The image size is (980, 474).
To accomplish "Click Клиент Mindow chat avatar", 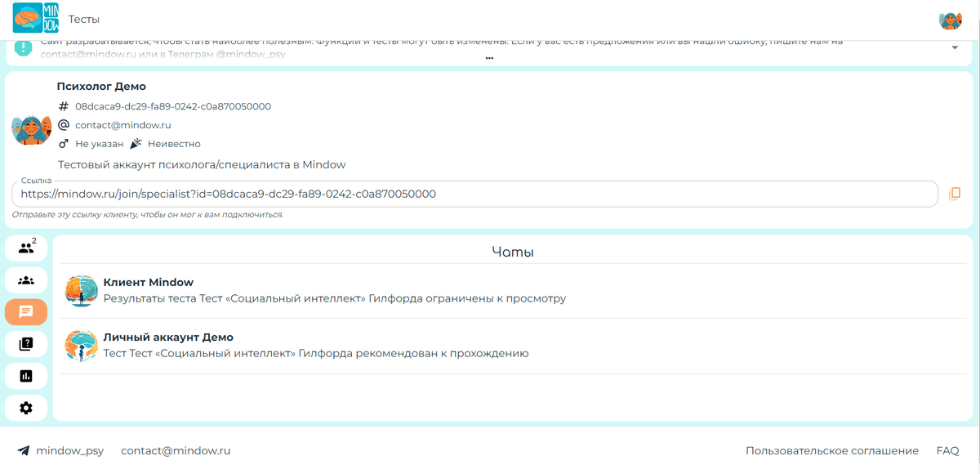I will click(81, 291).
